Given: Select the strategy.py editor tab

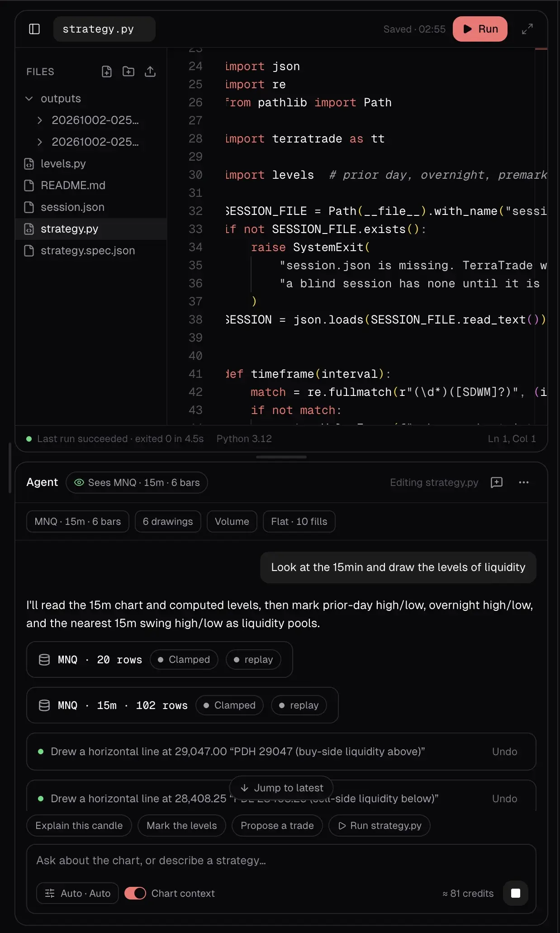Looking at the screenshot, I should coord(104,29).
